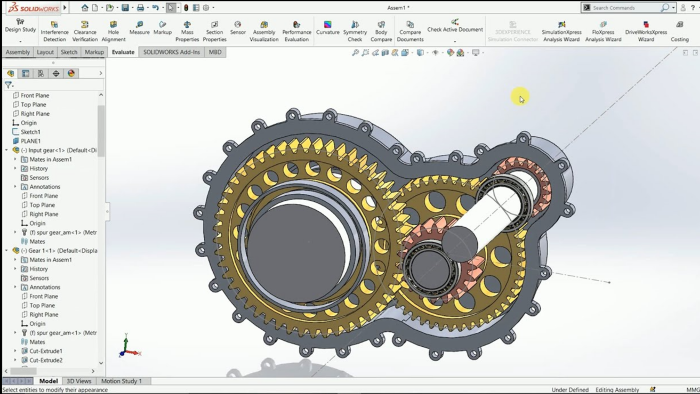Open the File Properties icon
The width and height of the screenshot is (700, 394).
tap(196, 8)
